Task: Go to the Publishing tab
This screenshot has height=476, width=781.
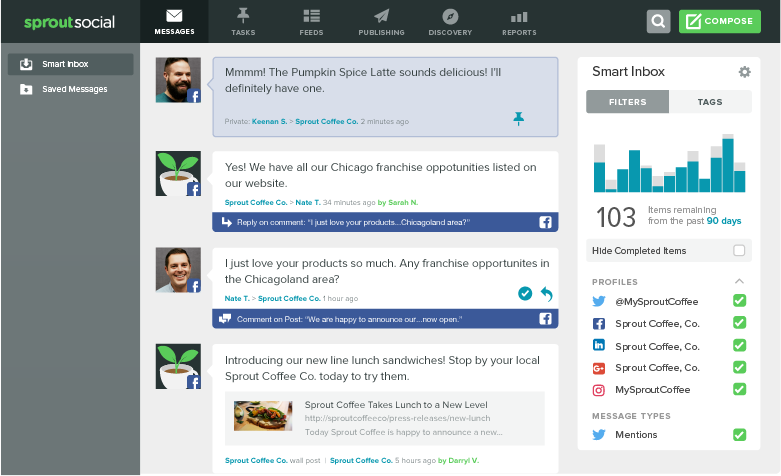Action: click(x=382, y=21)
